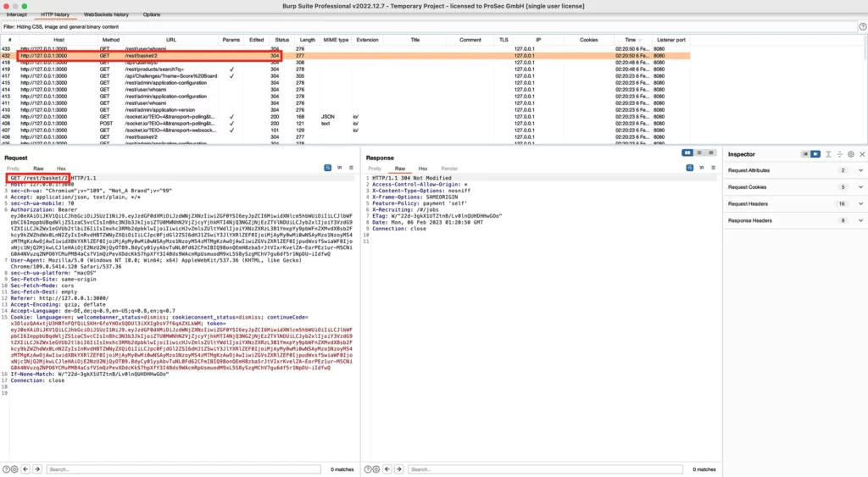Screen dimensions: 868x477
Task: Sort history by URL column
Action: coord(171,40)
